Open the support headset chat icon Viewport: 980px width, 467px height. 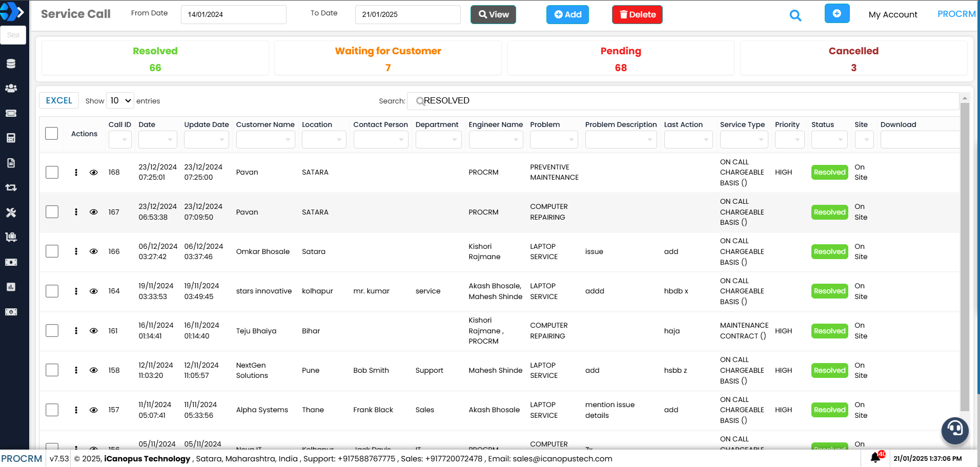tap(954, 430)
